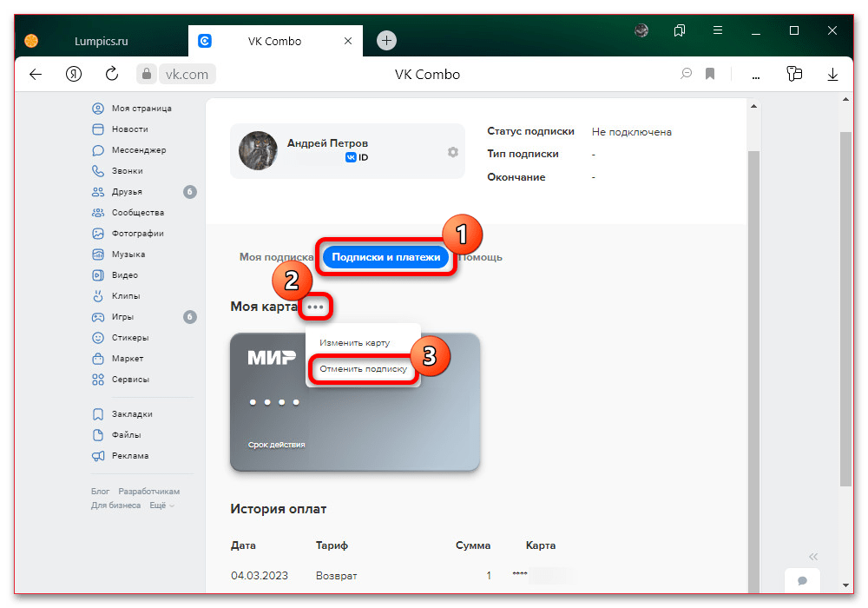The image size is (868, 608).
Task: Click the date 04.03.2023 payment row
Action: [260, 575]
